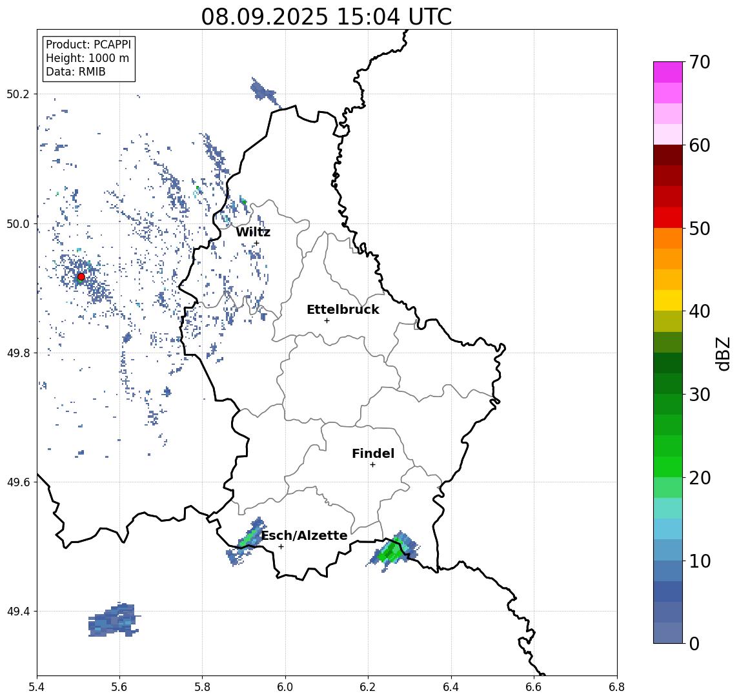Screen dimensions: 739x700
Task: Click the 30 tick on colorbar
Action: (699, 395)
